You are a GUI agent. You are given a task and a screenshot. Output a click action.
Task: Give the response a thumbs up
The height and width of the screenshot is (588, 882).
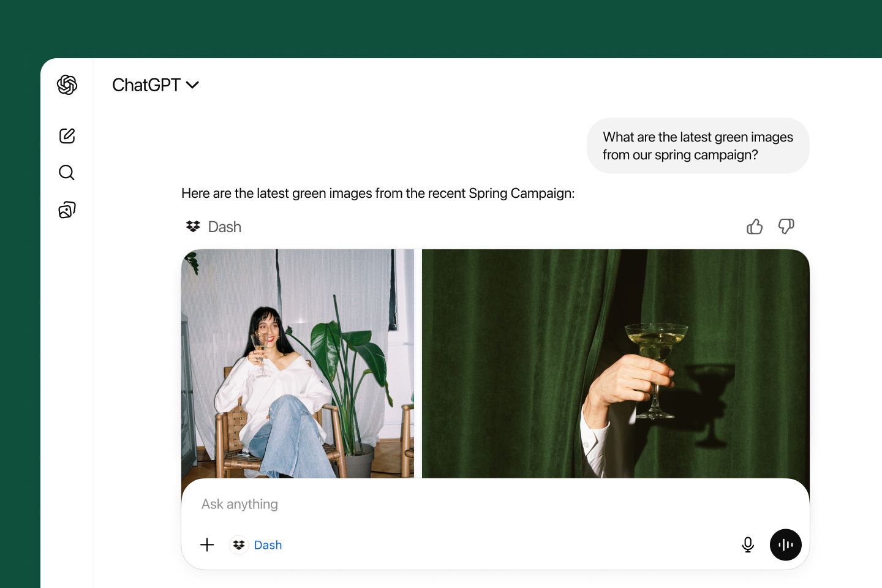[755, 227]
